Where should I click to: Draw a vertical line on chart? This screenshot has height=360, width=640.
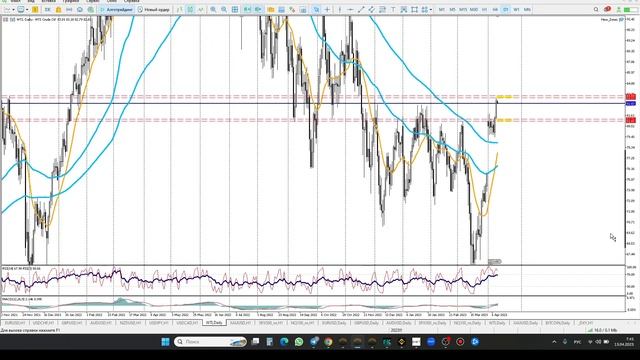click(340, 9)
